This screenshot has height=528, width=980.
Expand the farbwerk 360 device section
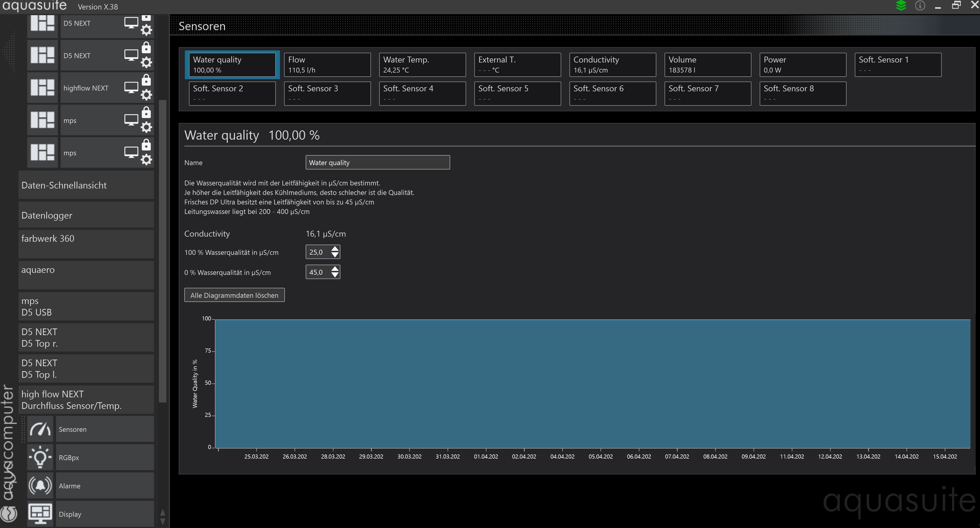click(86, 244)
